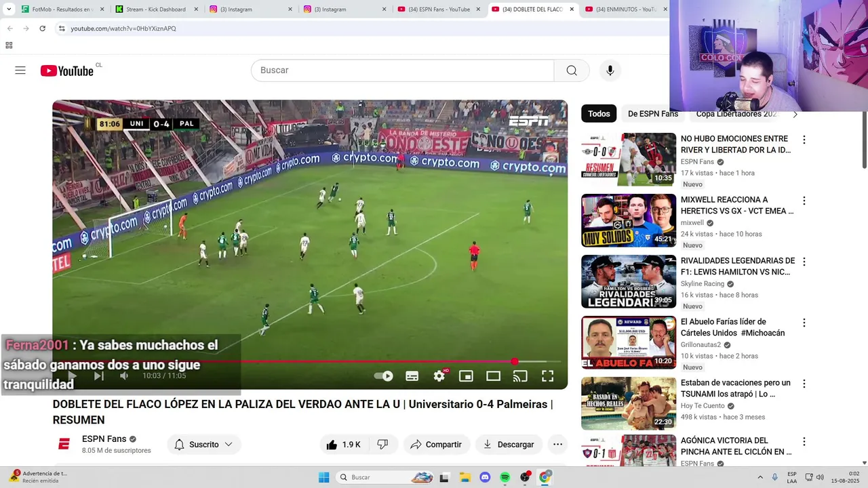Show hidden system tray icons

[x=759, y=477]
